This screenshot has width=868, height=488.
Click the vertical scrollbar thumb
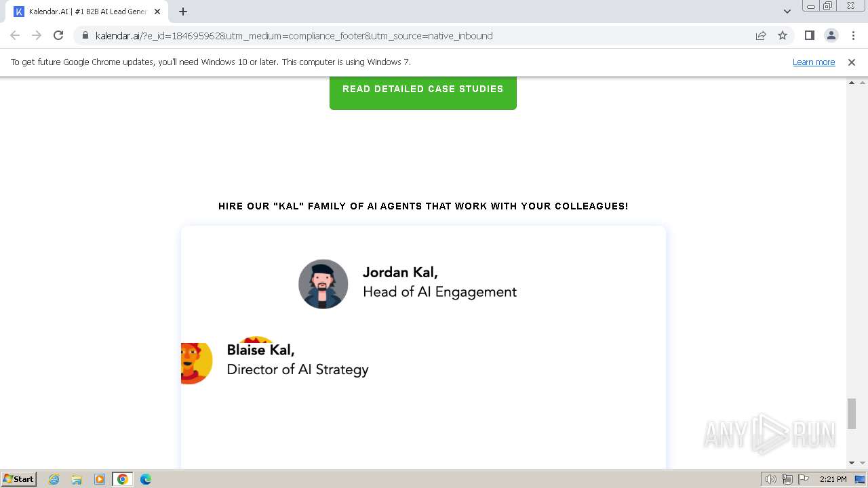852,414
